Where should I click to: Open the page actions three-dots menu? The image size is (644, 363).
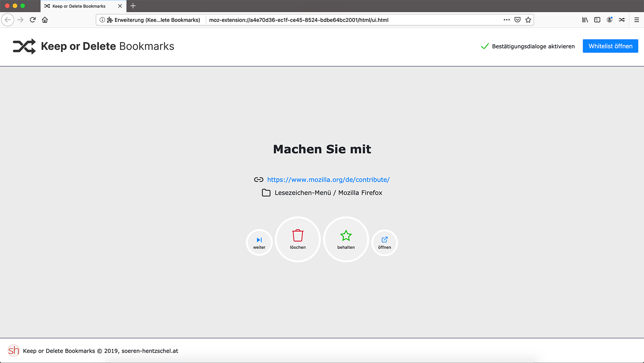tap(507, 20)
